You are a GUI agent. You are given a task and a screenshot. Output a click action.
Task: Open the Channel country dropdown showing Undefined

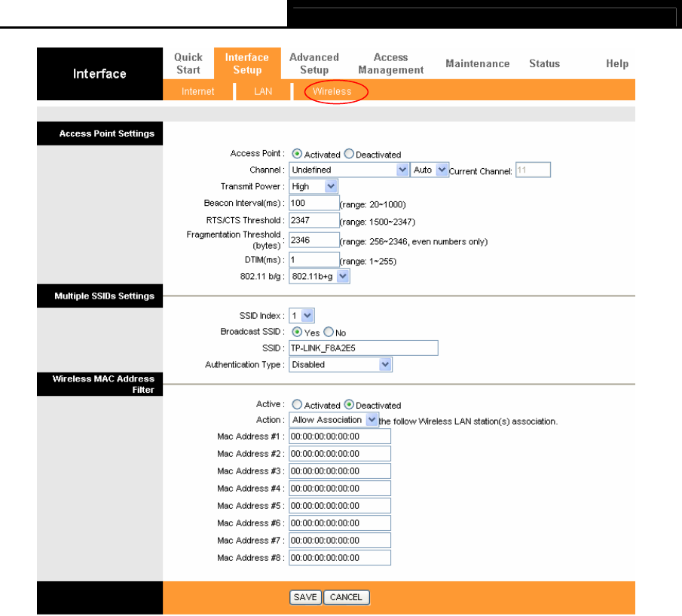(349, 170)
